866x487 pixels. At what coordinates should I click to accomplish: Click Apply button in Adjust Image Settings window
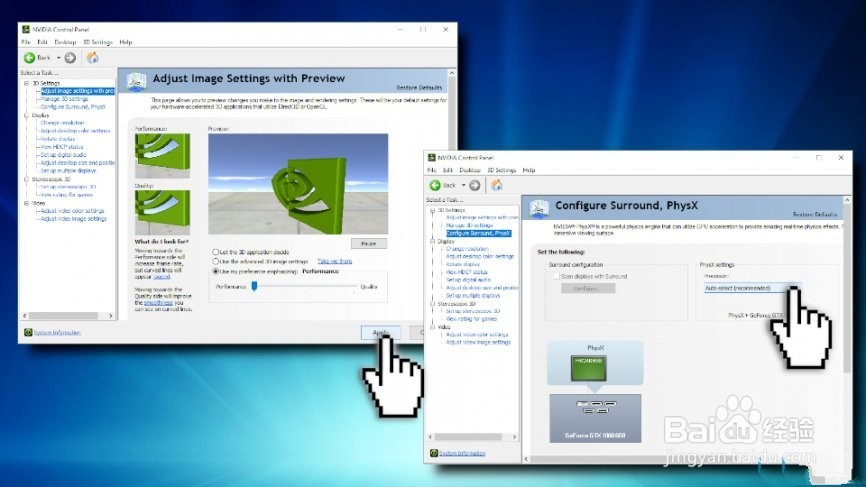(381, 332)
